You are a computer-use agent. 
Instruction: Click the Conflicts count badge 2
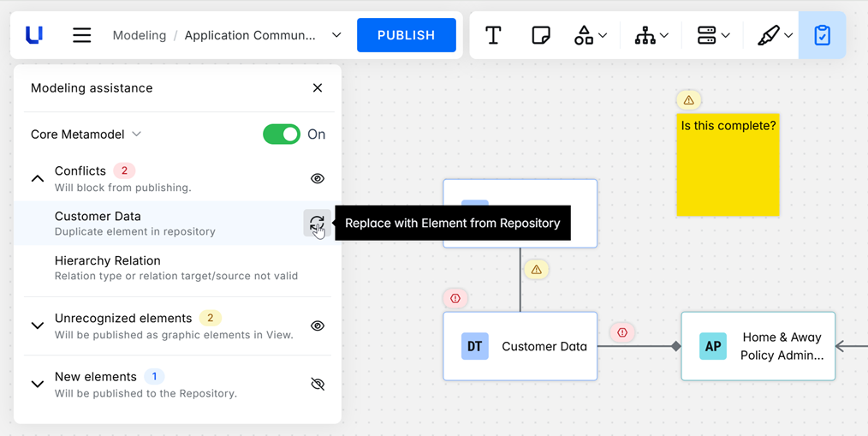tap(124, 170)
